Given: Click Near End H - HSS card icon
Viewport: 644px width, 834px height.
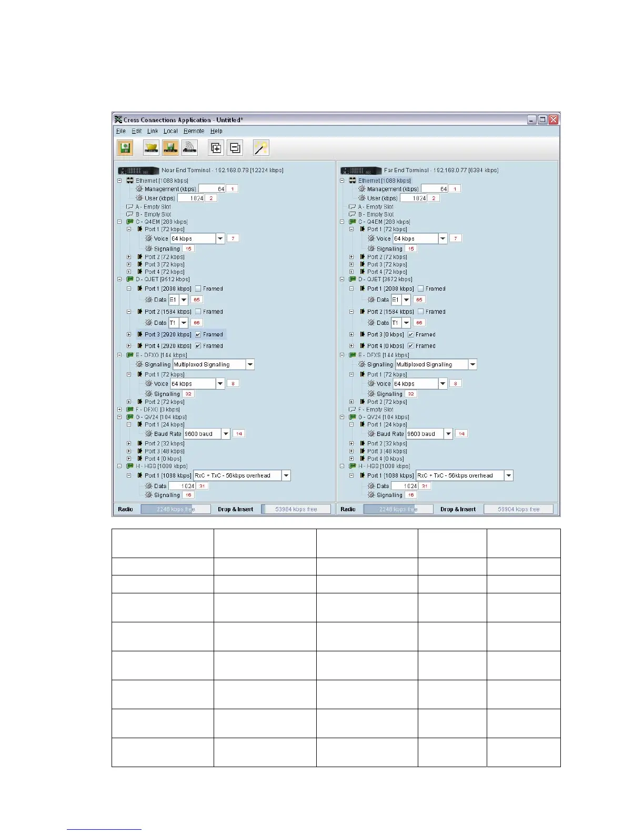Looking at the screenshot, I should (x=130, y=466).
